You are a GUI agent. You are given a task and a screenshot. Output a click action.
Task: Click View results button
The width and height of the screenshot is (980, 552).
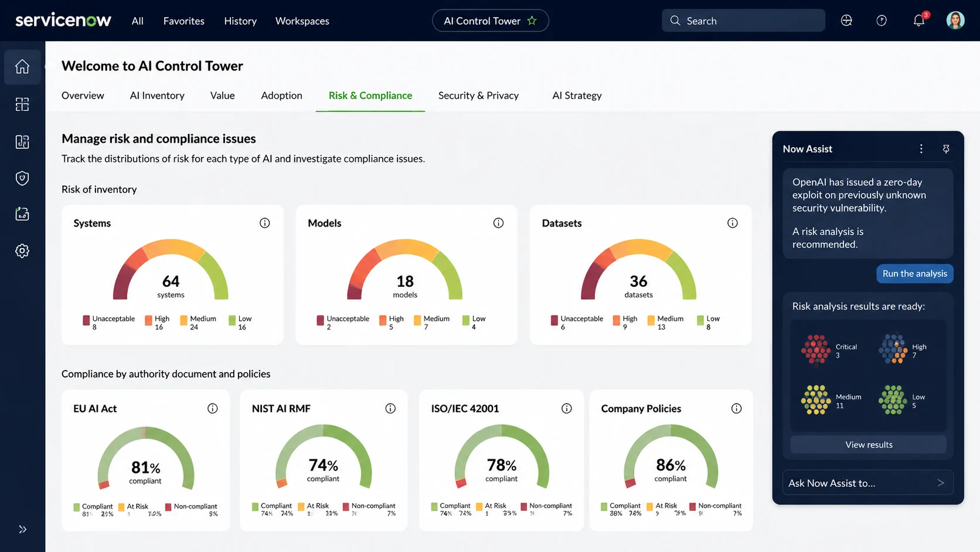point(869,445)
